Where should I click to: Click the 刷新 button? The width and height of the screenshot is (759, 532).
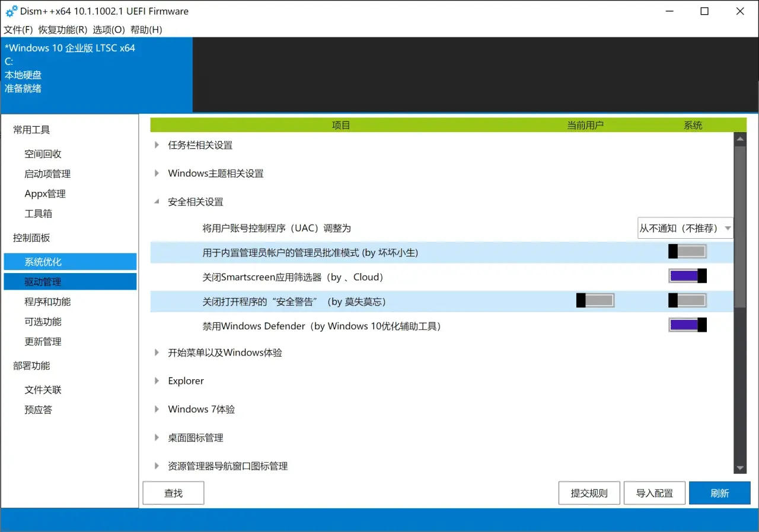pyautogui.click(x=719, y=493)
